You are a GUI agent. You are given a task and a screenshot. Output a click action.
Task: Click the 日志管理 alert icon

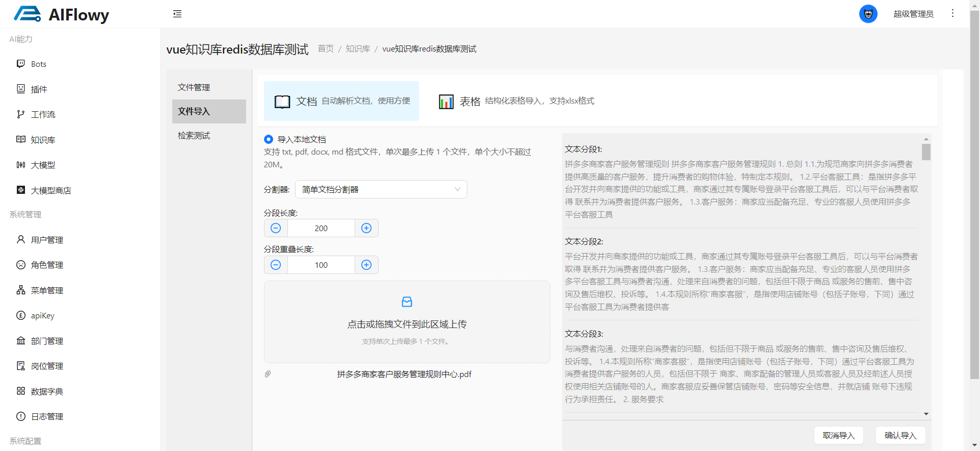point(21,416)
